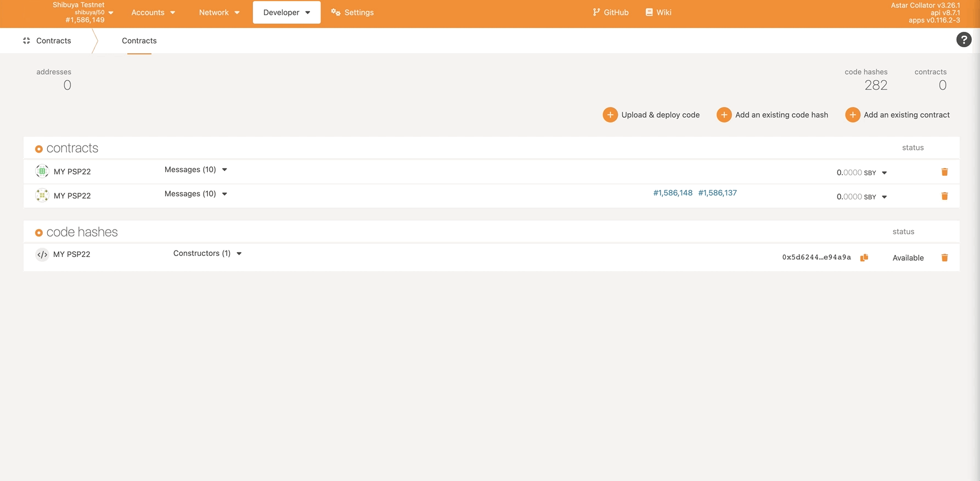This screenshot has width=980, height=481.
Task: Click first MY PSP22 contract name
Action: [72, 171]
